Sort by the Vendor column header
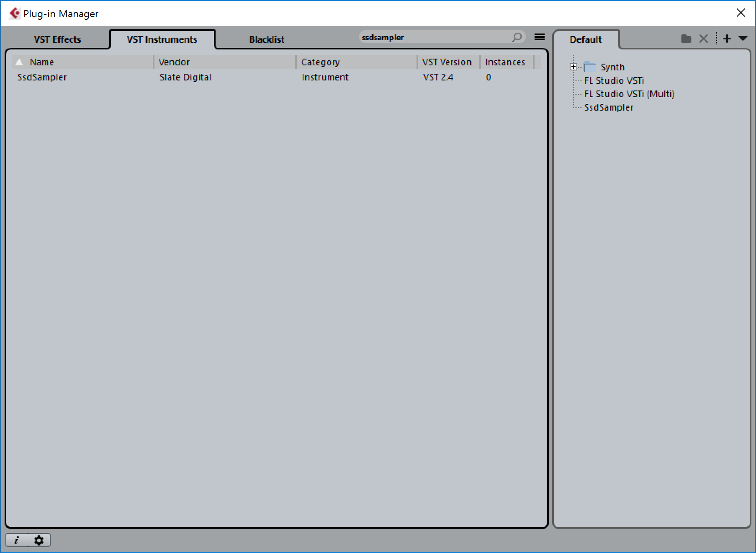Image resolution: width=756 pixels, height=553 pixels. click(225, 62)
